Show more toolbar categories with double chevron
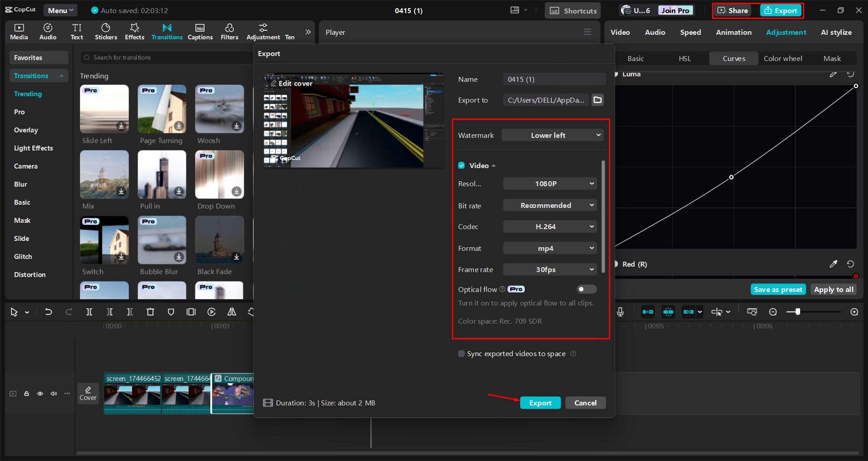 [x=308, y=32]
